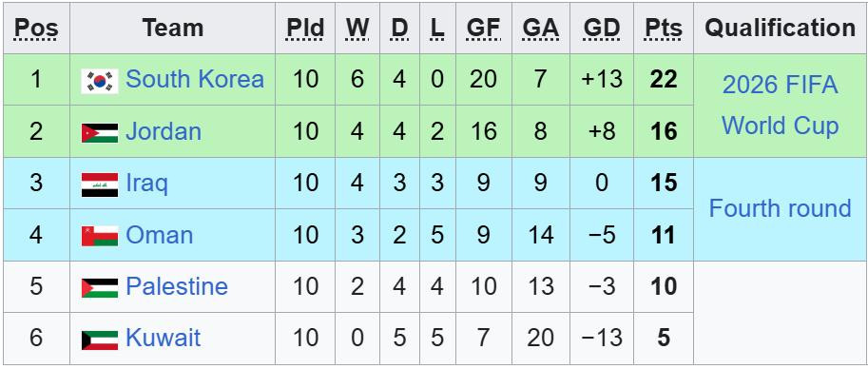
Task: Follow the Fourth round link
Action: [x=780, y=208]
